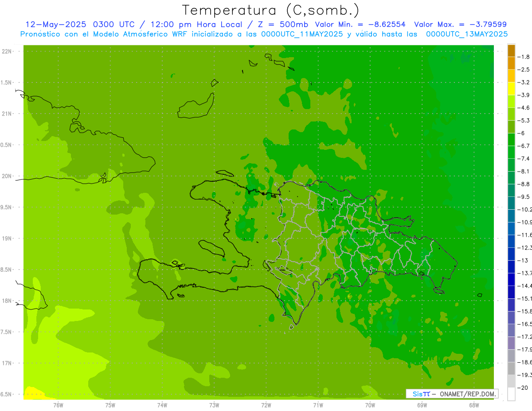The image size is (532, 411).
Task: Click the '76W' longitude axis label
Action: tap(58, 405)
